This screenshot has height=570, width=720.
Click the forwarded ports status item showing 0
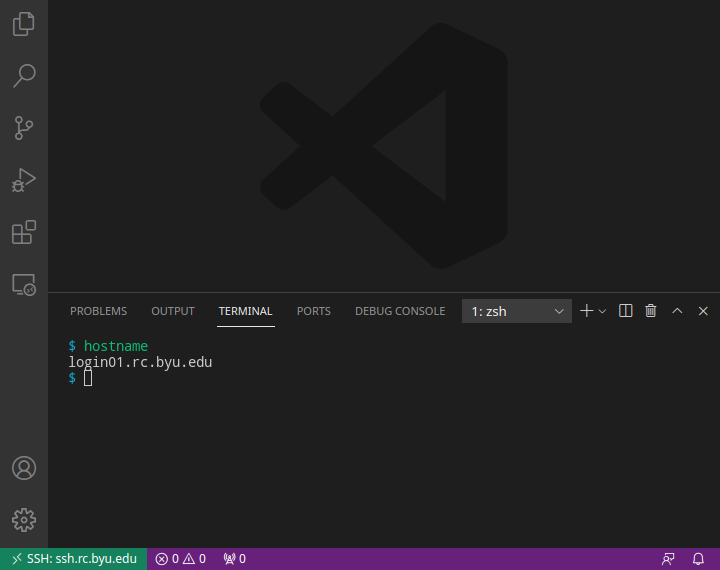click(234, 559)
